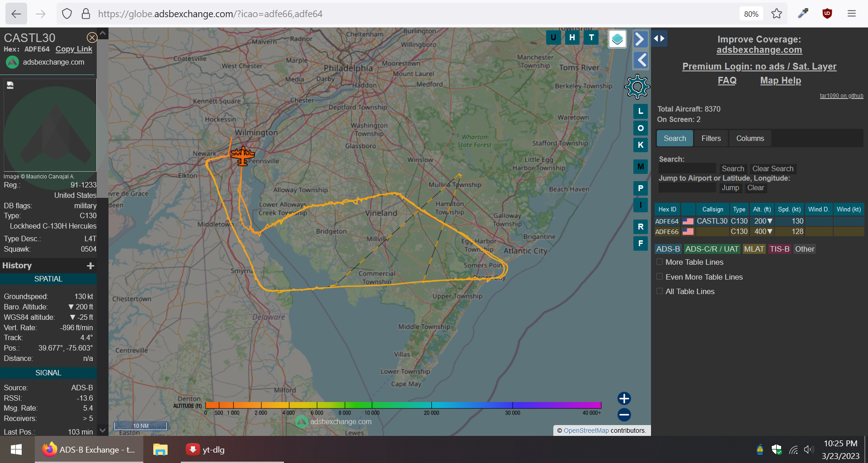Sort table by Wind D. column

819,209
